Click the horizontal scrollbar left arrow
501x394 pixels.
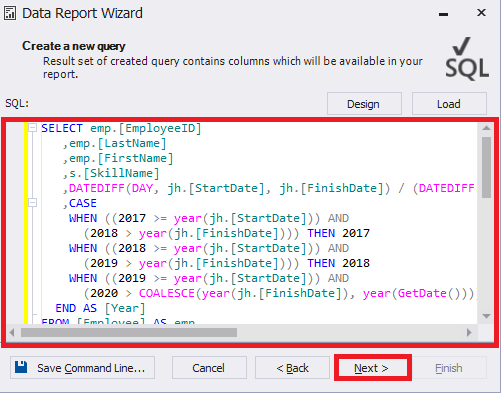pyautogui.click(x=12, y=332)
